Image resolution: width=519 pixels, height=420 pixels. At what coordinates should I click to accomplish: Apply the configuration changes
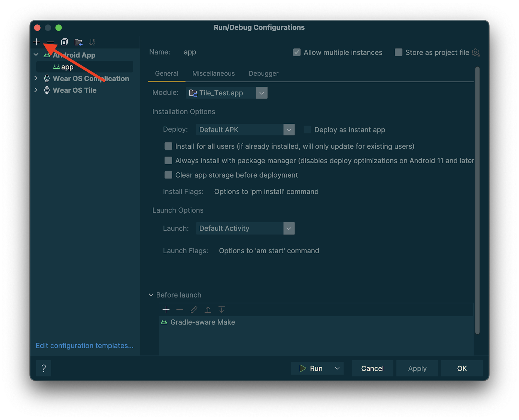click(417, 368)
